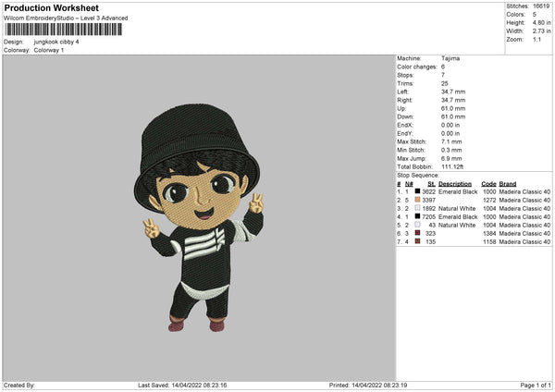Click the dark red swatch in row 6
Image resolution: width=555 pixels, height=392 pixels.
417,233
